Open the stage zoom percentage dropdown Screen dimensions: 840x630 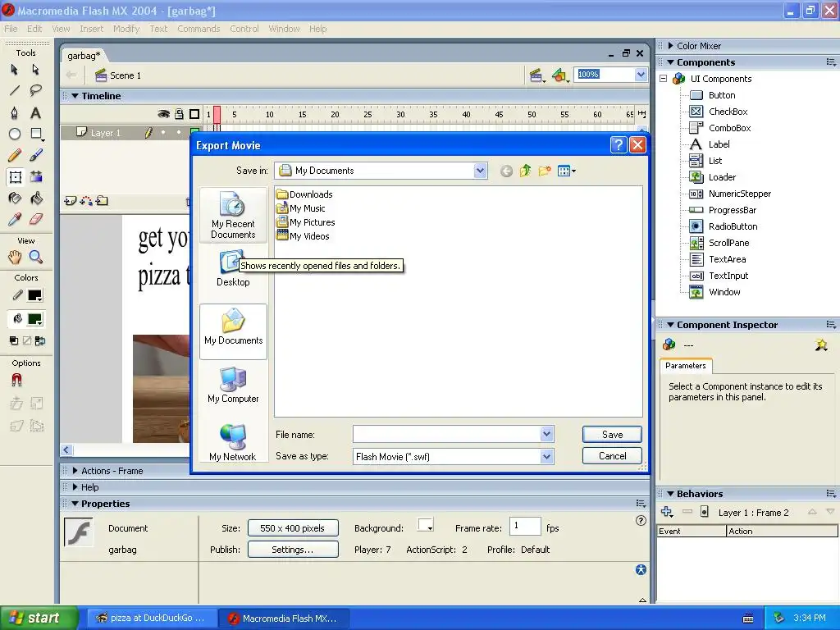coord(641,75)
